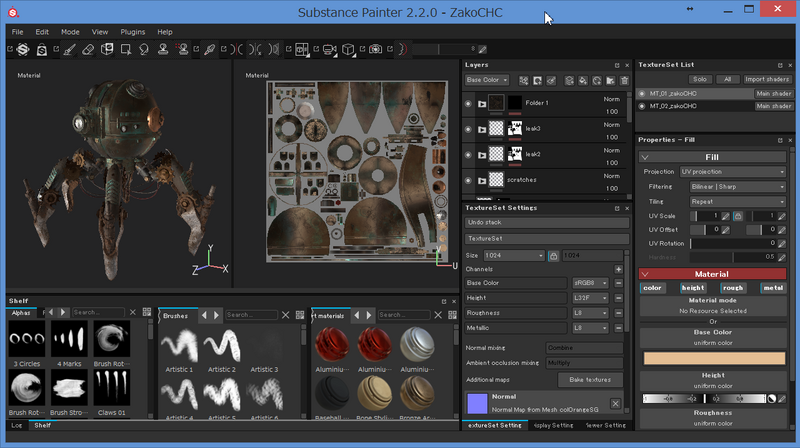
Task: Select the second stamp tool with red marker
Action: [x=182, y=49]
